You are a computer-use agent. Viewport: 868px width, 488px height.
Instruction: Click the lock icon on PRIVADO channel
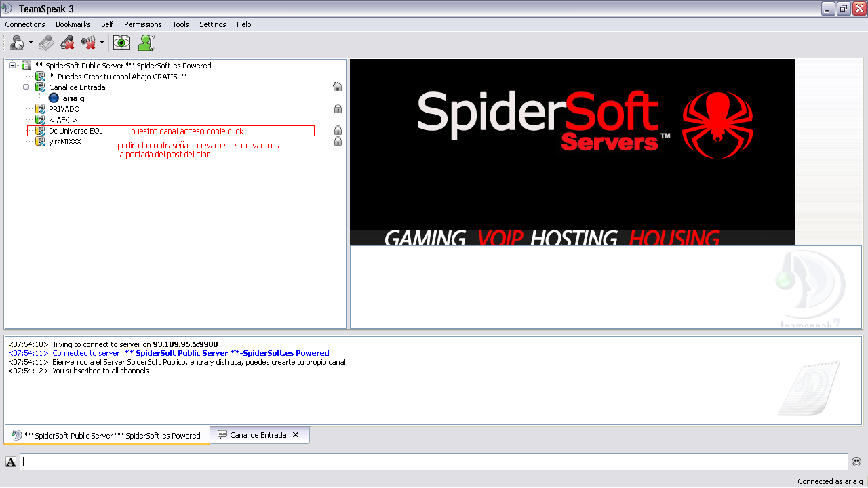(x=338, y=108)
